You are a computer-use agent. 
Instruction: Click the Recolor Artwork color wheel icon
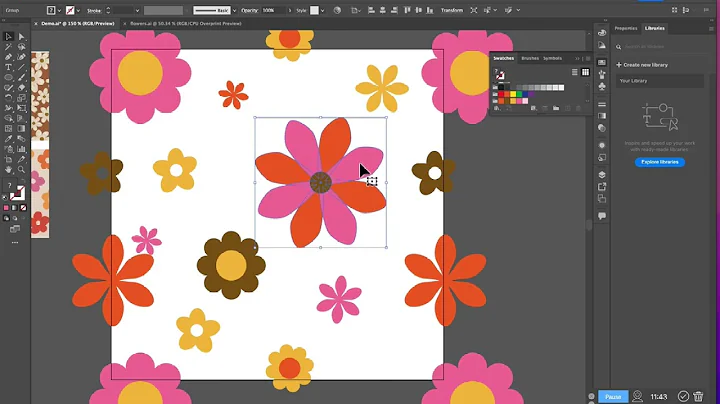[x=337, y=10]
